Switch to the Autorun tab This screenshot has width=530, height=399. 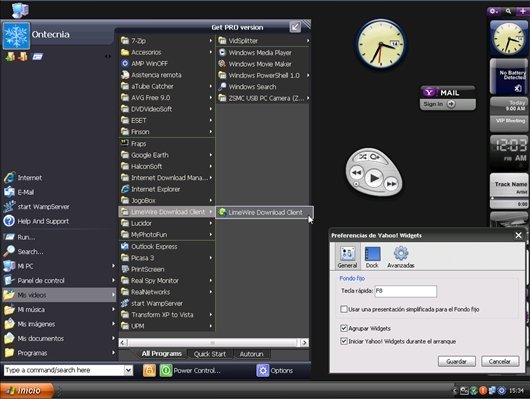[x=251, y=354]
